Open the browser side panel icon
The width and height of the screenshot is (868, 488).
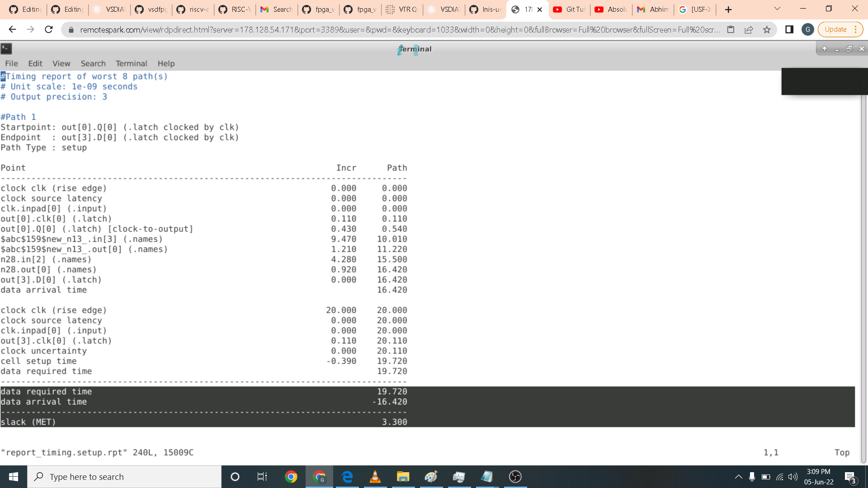tap(789, 29)
